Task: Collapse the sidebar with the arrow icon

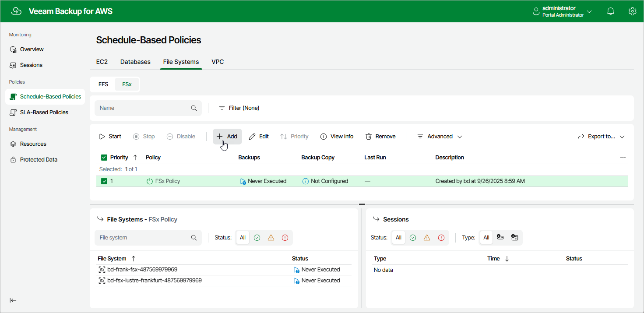Action: pos(13,300)
